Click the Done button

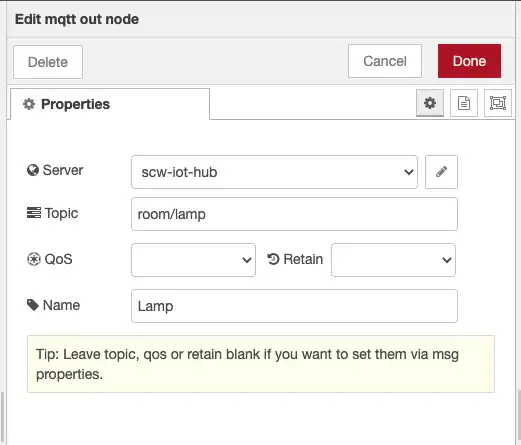(469, 61)
